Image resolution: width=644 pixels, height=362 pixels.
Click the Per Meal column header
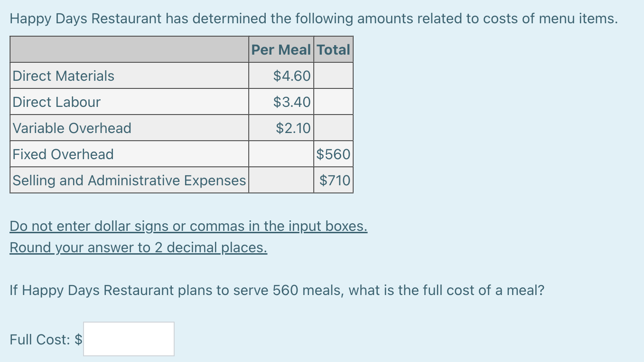click(281, 49)
